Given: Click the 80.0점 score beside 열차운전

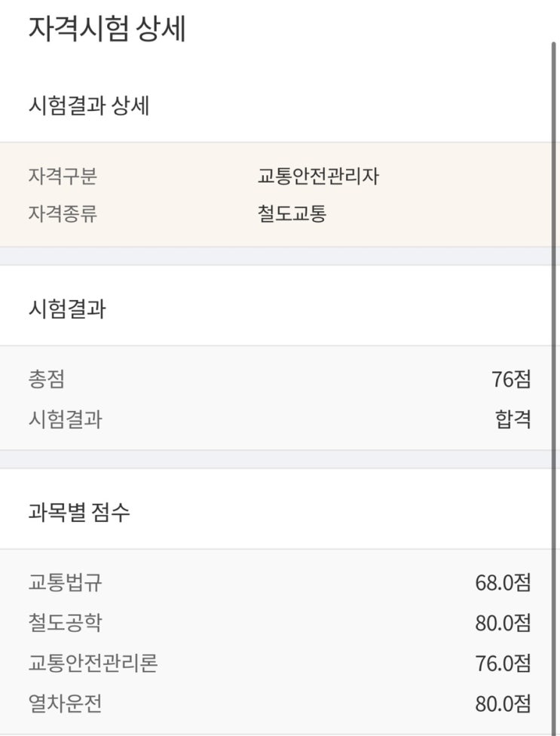Looking at the screenshot, I should pos(502,704).
